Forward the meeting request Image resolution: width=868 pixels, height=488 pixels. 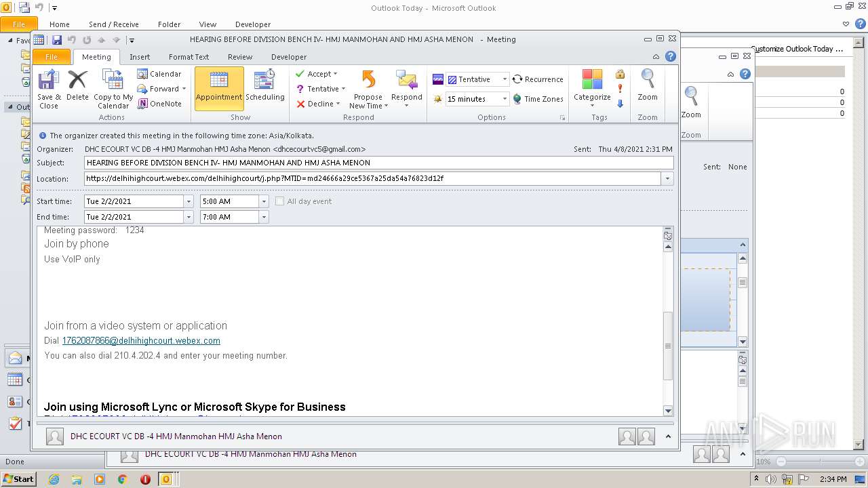pos(159,89)
